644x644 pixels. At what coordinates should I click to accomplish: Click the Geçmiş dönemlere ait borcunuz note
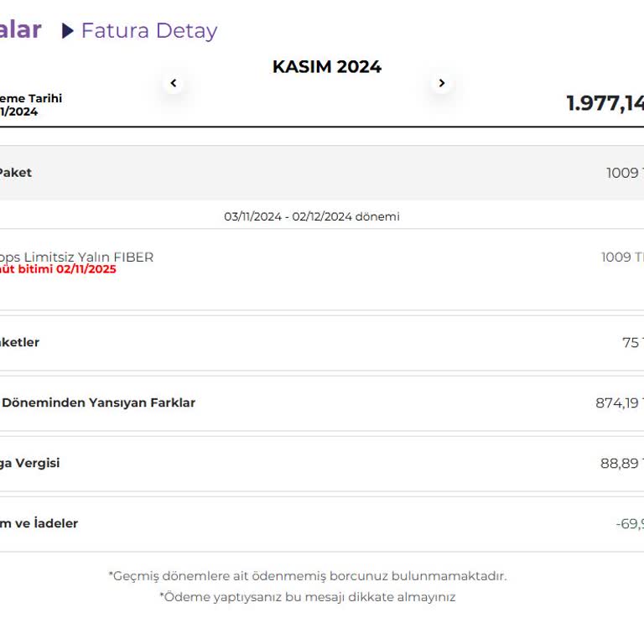[x=308, y=576]
